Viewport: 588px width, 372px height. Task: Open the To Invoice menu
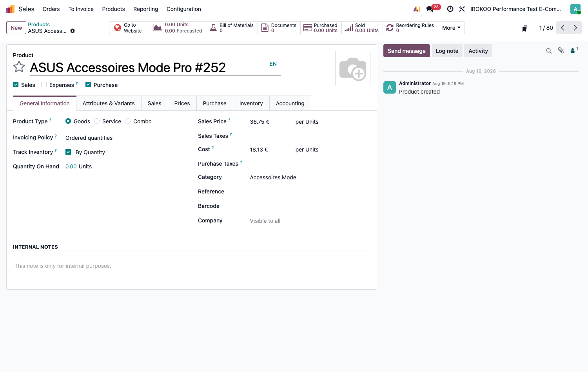[81, 9]
